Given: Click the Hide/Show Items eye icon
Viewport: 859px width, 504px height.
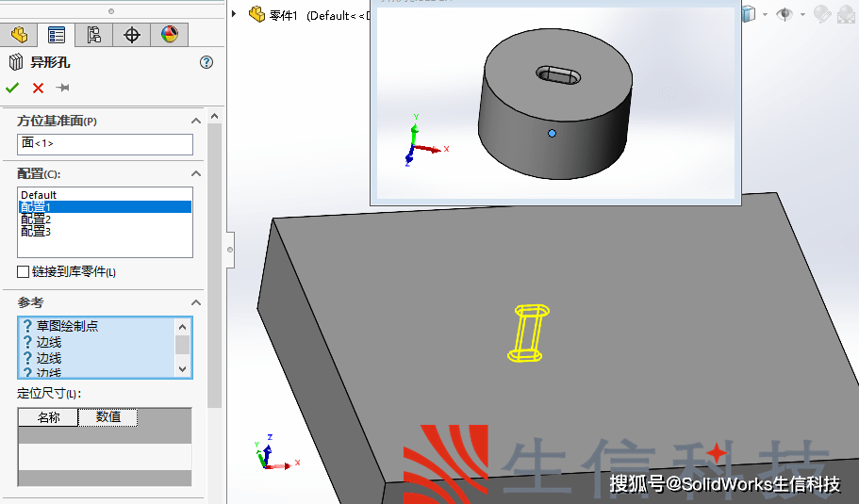Looking at the screenshot, I should [784, 13].
